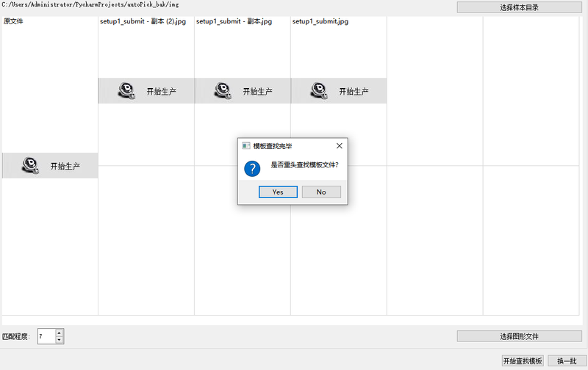The width and height of the screenshot is (588, 370).
Task: Click the 匹配程度 label
Action: pyautogui.click(x=15, y=336)
